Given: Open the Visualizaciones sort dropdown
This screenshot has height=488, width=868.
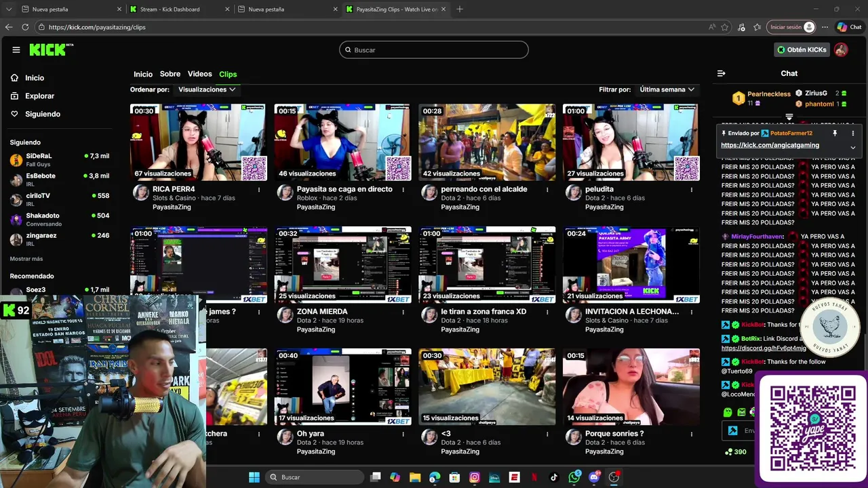Looking at the screenshot, I should 207,89.
